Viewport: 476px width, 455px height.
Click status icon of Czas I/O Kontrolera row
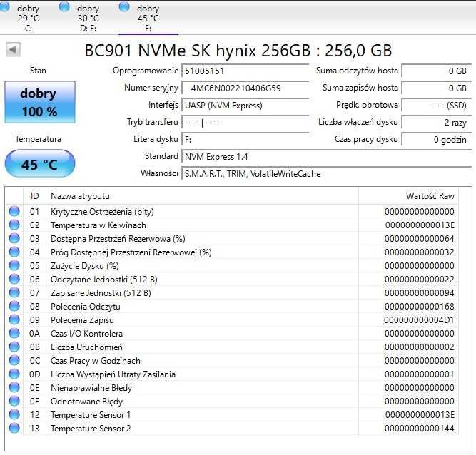pyautogui.click(x=14, y=333)
